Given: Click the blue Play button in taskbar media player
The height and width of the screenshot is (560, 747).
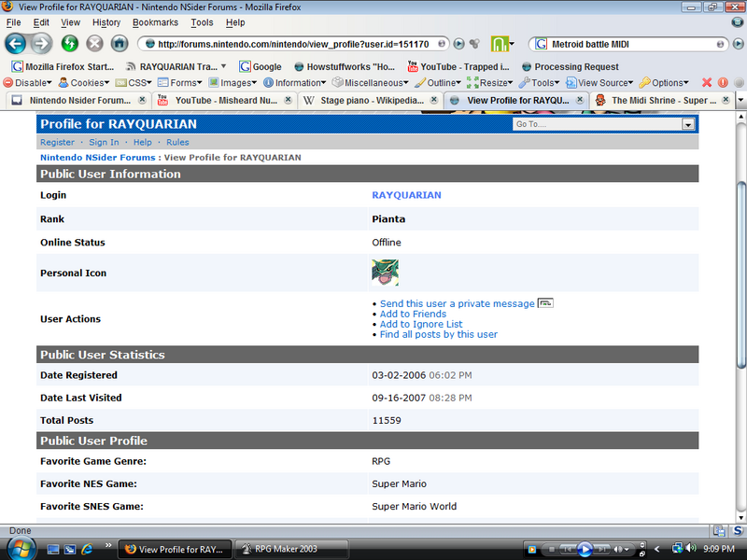Looking at the screenshot, I should point(585,549).
